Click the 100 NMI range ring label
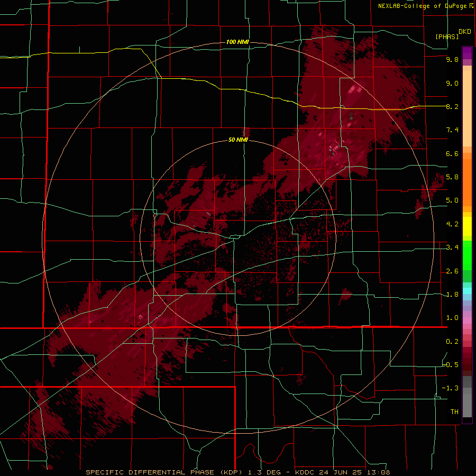The height and width of the screenshot is (476, 476). point(237,42)
